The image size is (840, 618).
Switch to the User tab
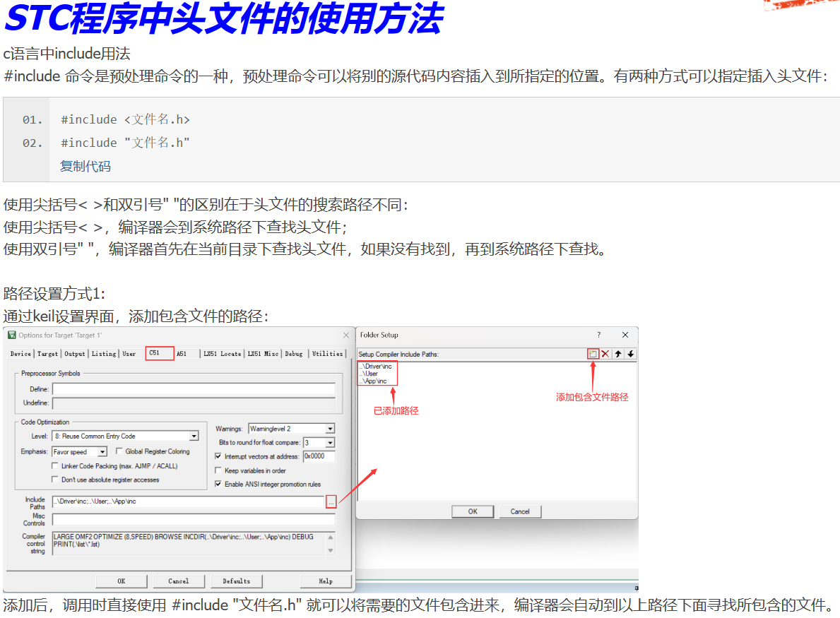(129, 354)
